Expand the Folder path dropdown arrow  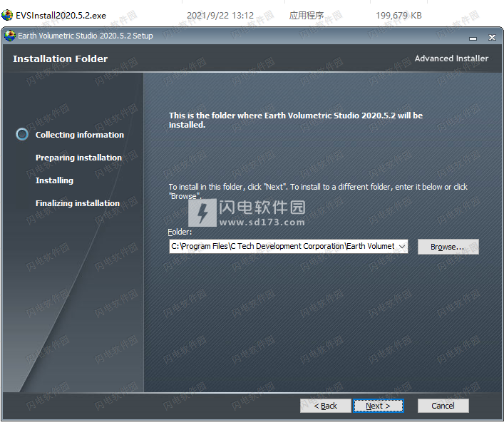coord(402,247)
